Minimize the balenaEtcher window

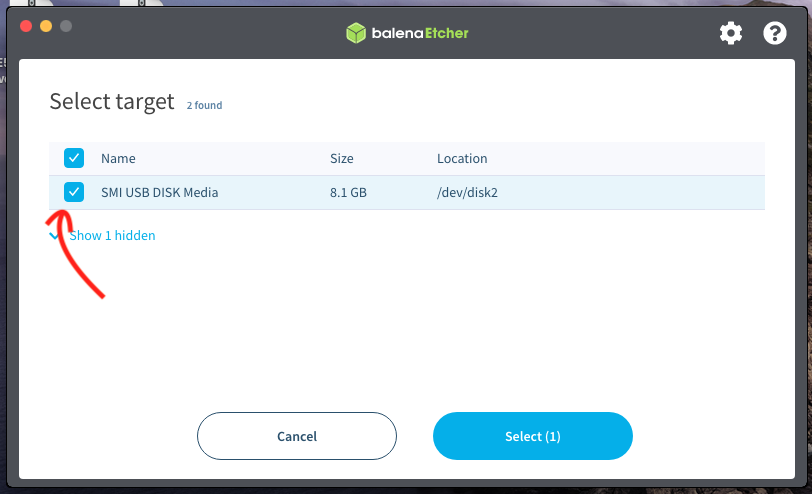point(46,26)
